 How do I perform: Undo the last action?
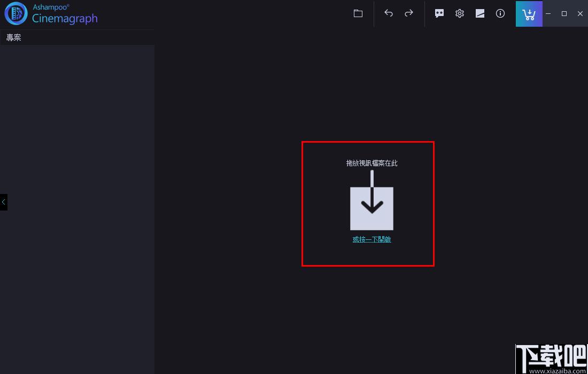tap(389, 13)
